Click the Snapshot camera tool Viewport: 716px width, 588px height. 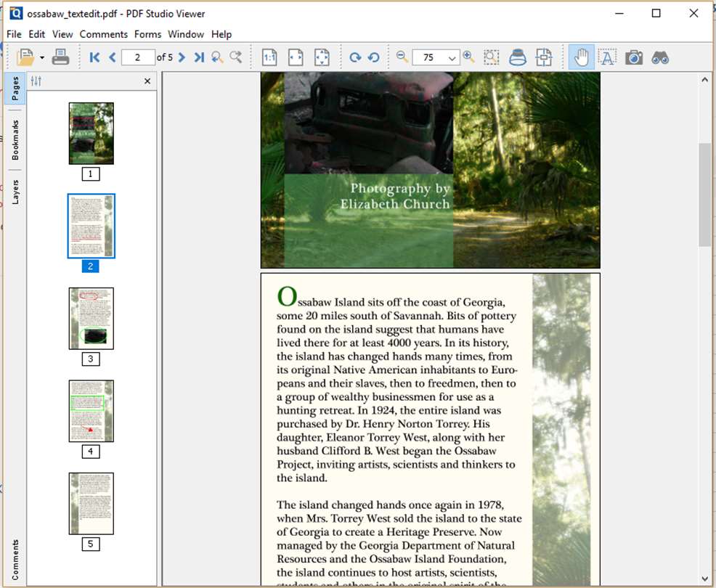634,57
